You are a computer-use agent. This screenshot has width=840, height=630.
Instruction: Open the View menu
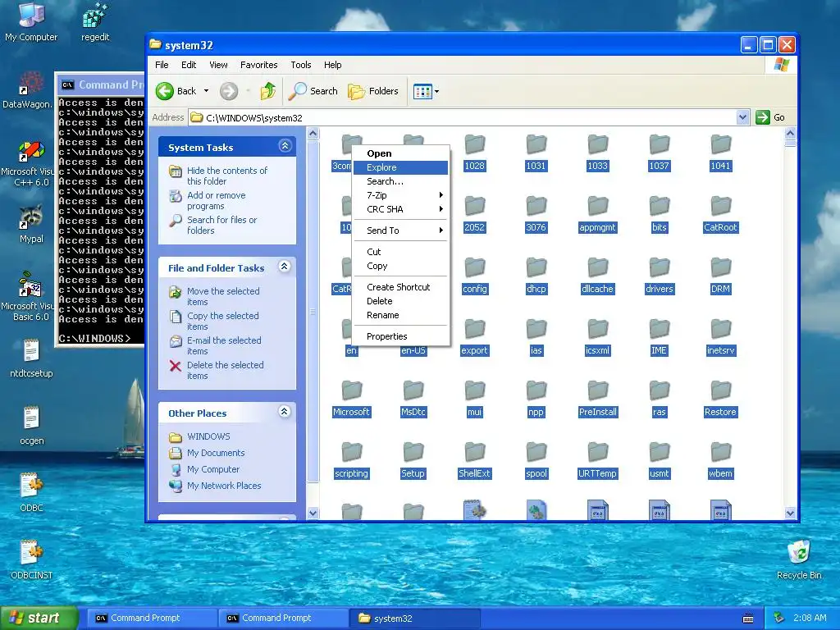(218, 65)
